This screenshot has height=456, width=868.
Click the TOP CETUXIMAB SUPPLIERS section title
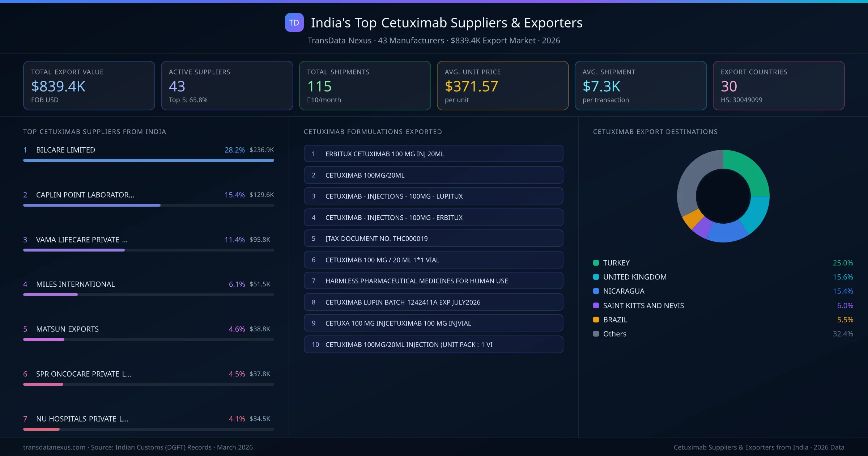pos(94,132)
